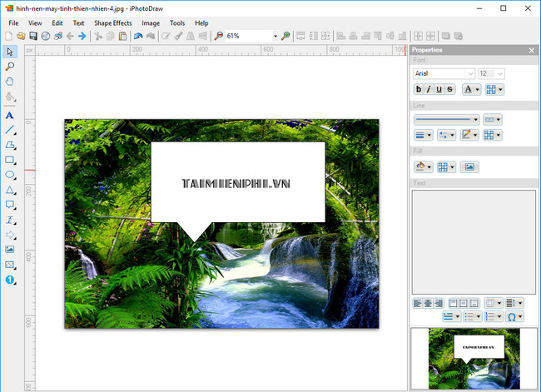
Task: Click the back arrow icon in toolbar
Action: (70, 36)
